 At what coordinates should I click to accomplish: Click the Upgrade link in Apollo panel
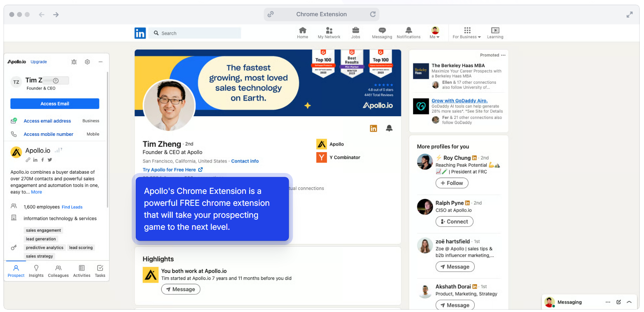click(x=39, y=62)
